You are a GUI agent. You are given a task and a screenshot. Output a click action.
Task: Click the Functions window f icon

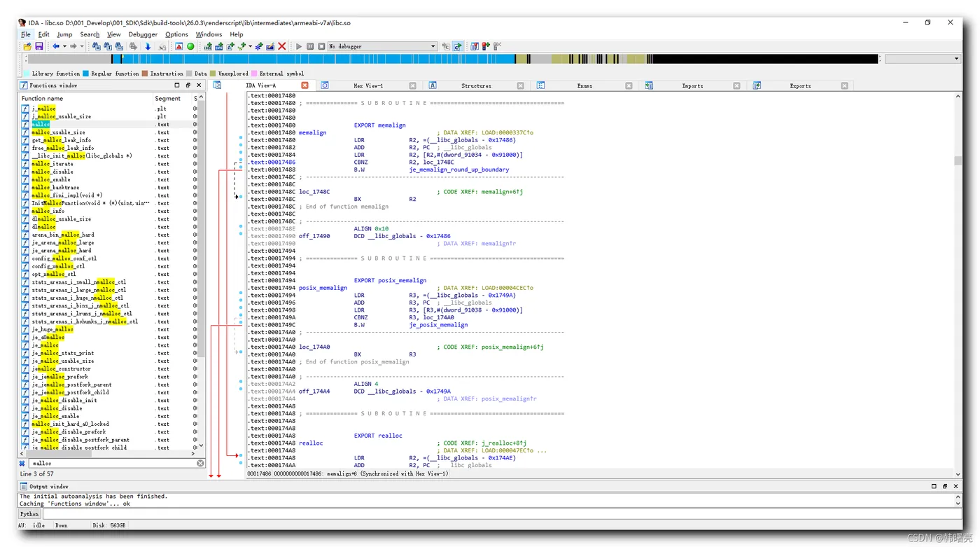pyautogui.click(x=24, y=85)
